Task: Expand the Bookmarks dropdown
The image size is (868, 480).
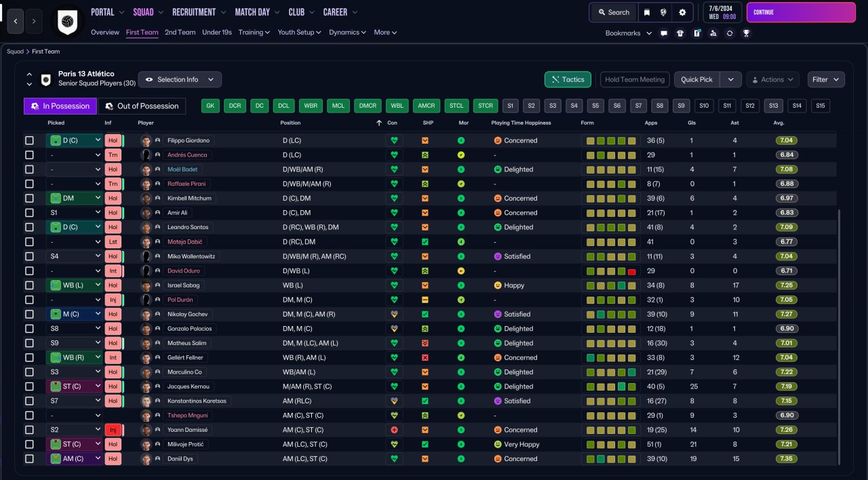Action: pyautogui.click(x=629, y=33)
